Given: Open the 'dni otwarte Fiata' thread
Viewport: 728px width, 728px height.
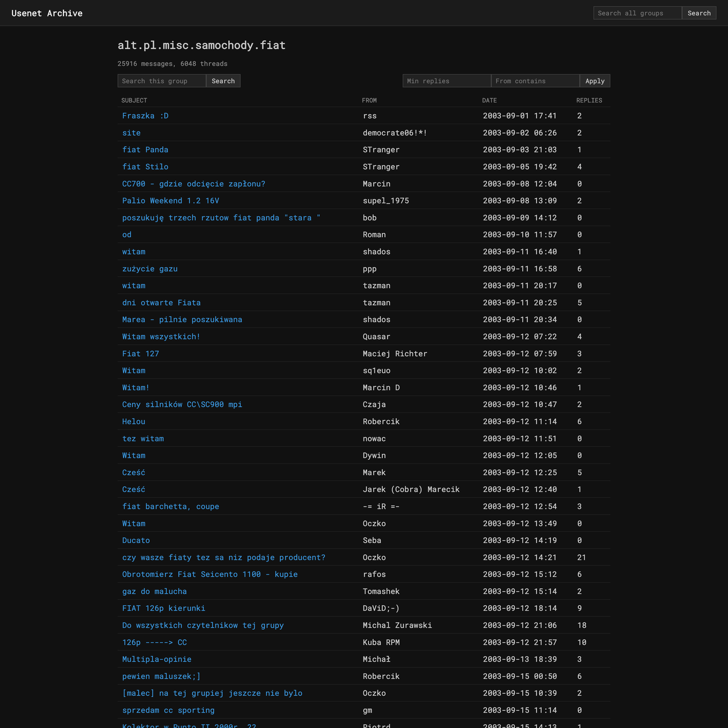Looking at the screenshot, I should point(161,303).
